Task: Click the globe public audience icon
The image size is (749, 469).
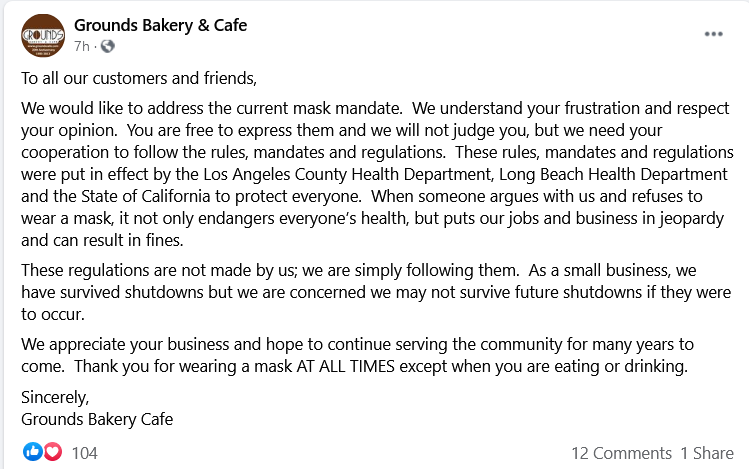Action: point(108,46)
